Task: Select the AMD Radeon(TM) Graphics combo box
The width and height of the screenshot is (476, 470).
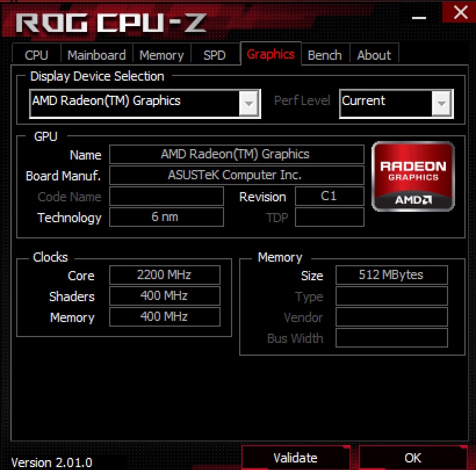Action: [145, 104]
